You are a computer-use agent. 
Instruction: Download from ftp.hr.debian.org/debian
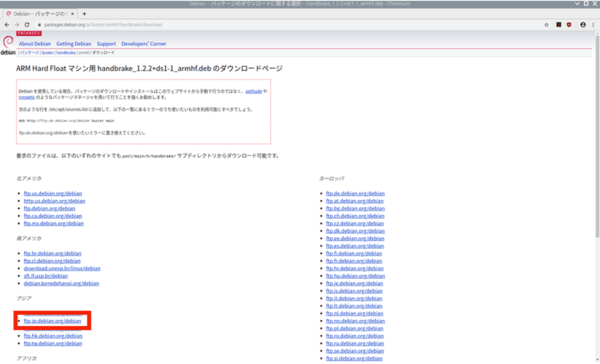point(355,268)
